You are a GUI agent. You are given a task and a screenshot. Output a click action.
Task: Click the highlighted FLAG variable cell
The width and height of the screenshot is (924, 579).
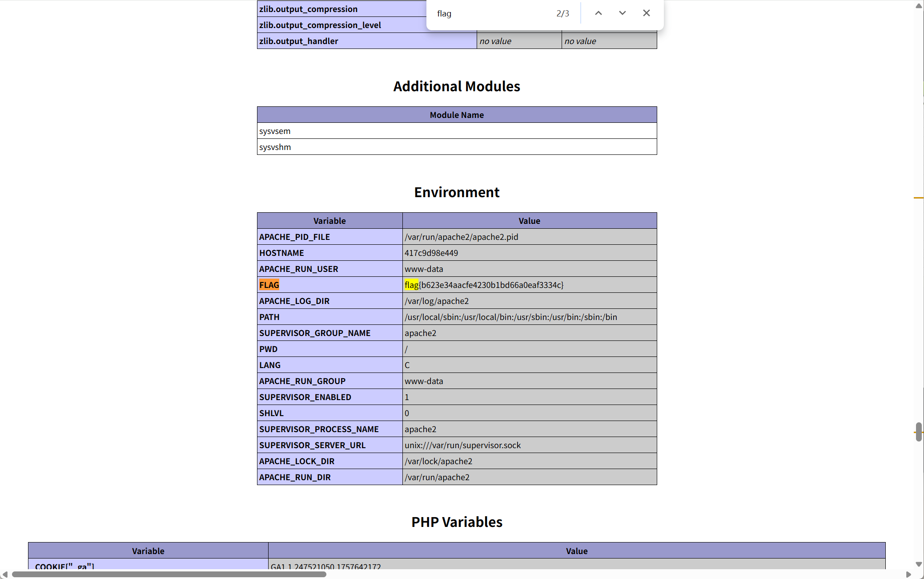(269, 285)
